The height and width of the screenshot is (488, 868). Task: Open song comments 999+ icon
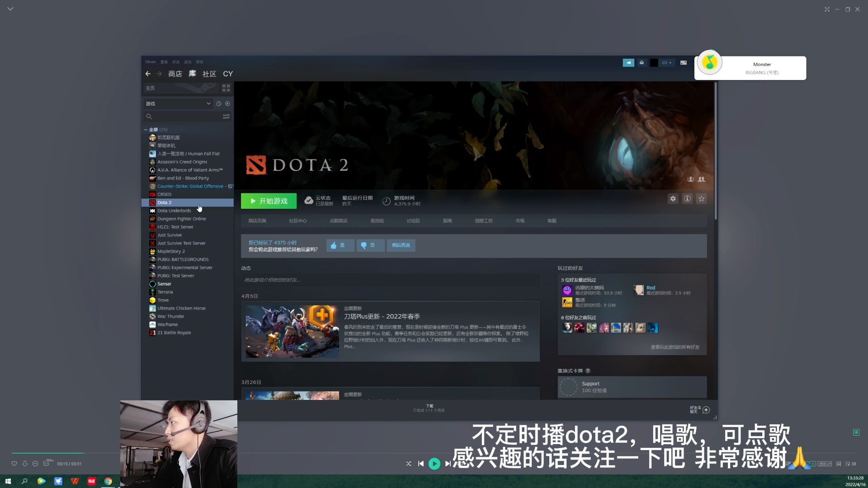coord(47,463)
